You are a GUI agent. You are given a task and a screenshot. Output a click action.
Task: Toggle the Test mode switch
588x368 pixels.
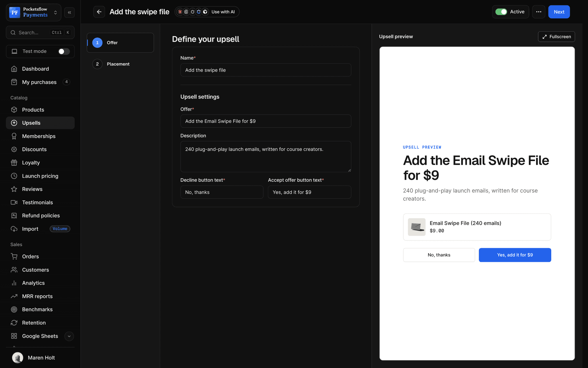click(64, 51)
